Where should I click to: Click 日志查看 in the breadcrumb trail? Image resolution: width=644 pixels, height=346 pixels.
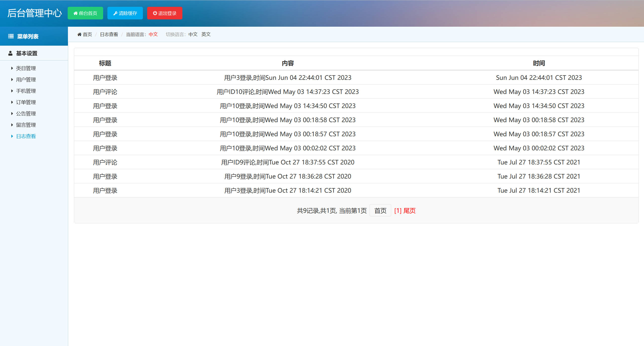(109, 34)
